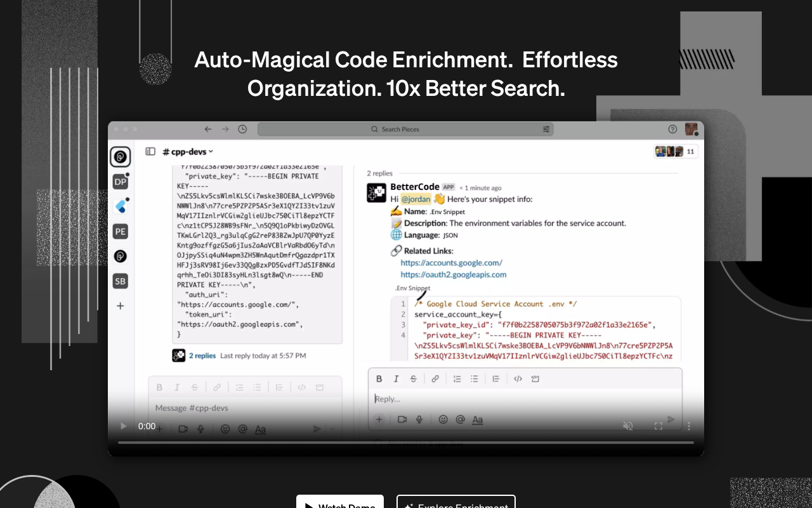Open the #cpp-devs channel dropdown
Image resolution: width=812 pixels, height=508 pixels.
pyautogui.click(x=188, y=152)
